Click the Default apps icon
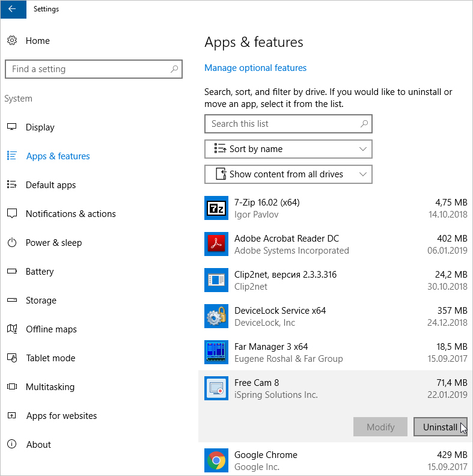473x476 pixels. click(12, 185)
